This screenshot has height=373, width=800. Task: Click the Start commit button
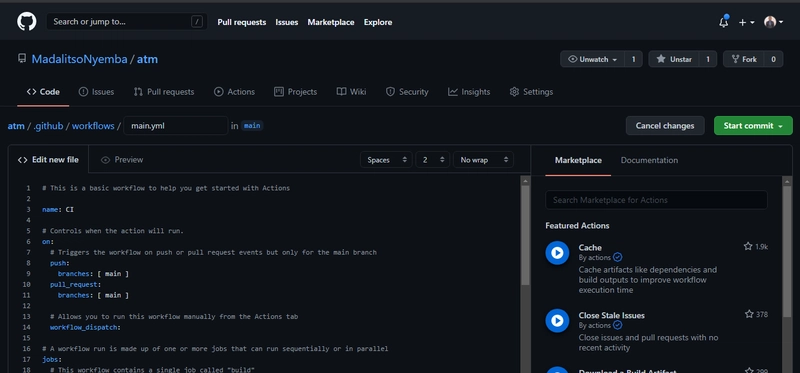[x=753, y=126]
